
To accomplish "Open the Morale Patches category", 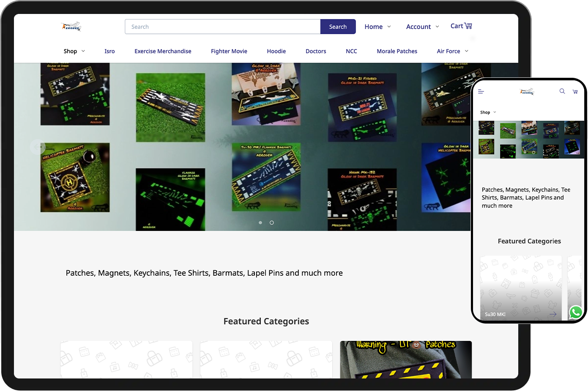I will [397, 51].
